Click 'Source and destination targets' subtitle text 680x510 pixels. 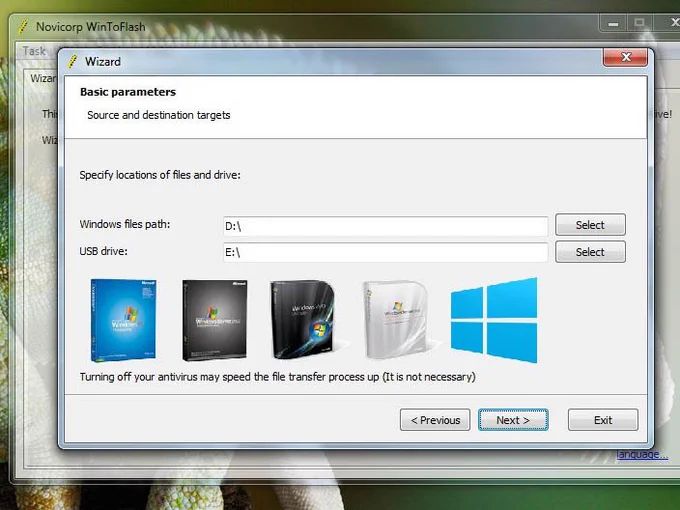[x=159, y=115]
